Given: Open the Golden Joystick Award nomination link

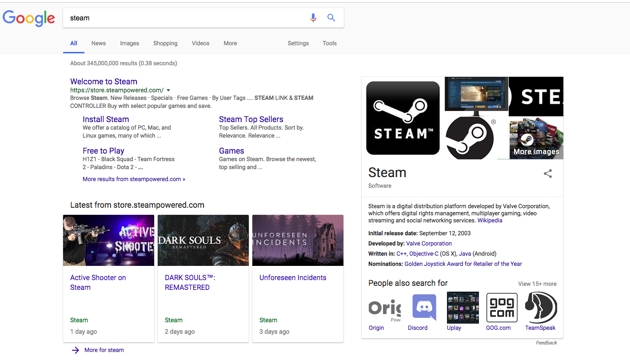Looking at the screenshot, I should (463, 264).
